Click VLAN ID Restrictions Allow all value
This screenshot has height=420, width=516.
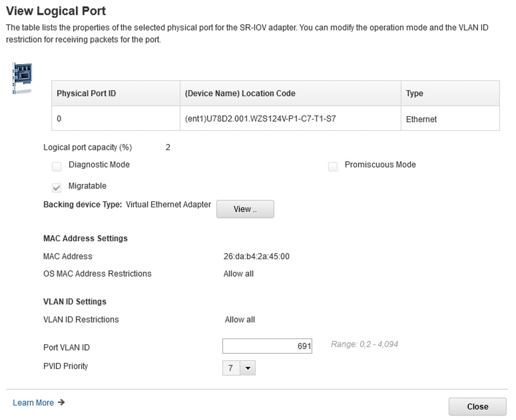tap(240, 319)
